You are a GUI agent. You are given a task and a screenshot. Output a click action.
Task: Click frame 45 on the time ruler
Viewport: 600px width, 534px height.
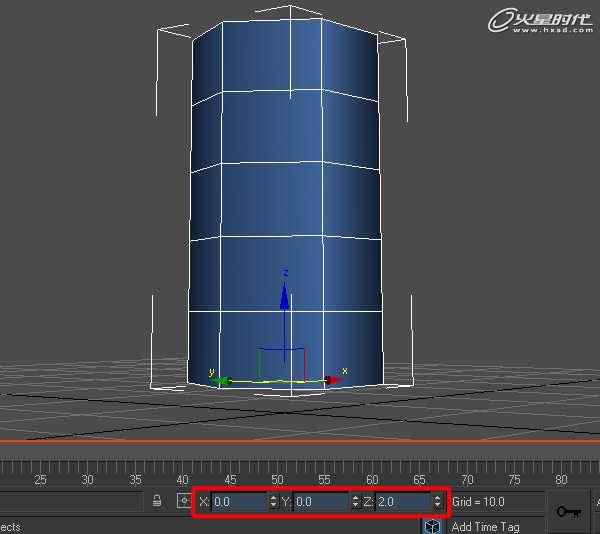coord(230,479)
